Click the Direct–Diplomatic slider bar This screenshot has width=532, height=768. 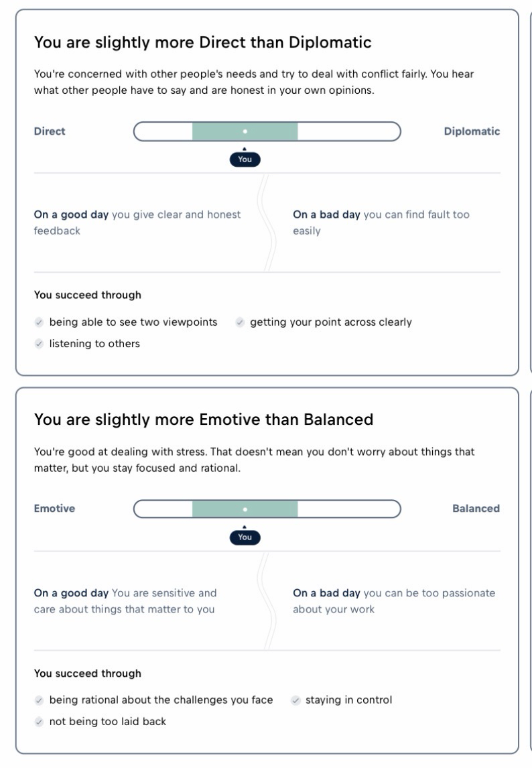267,131
